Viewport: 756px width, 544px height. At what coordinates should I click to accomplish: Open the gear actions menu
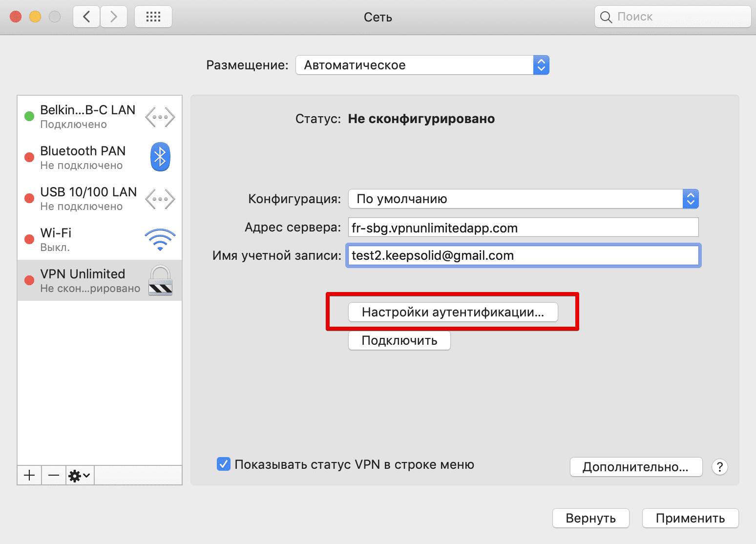(x=80, y=475)
